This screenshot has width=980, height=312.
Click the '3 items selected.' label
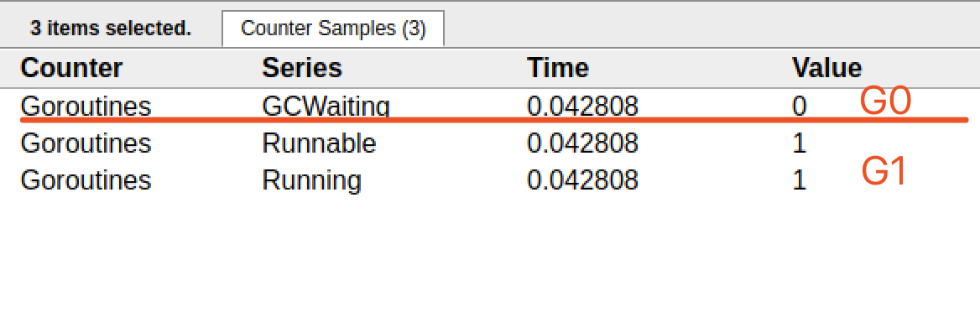[x=111, y=29]
